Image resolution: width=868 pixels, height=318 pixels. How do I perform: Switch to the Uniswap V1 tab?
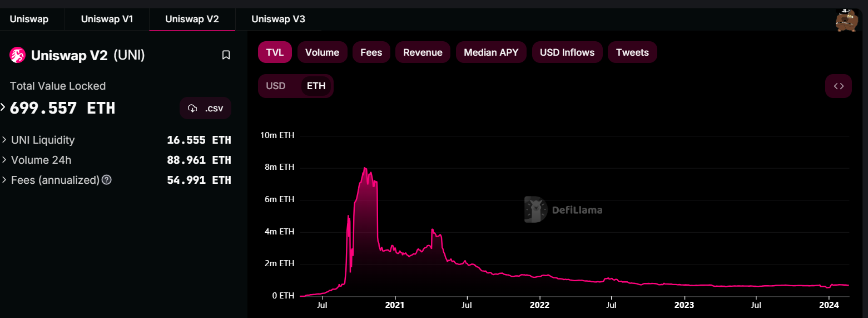click(x=107, y=19)
